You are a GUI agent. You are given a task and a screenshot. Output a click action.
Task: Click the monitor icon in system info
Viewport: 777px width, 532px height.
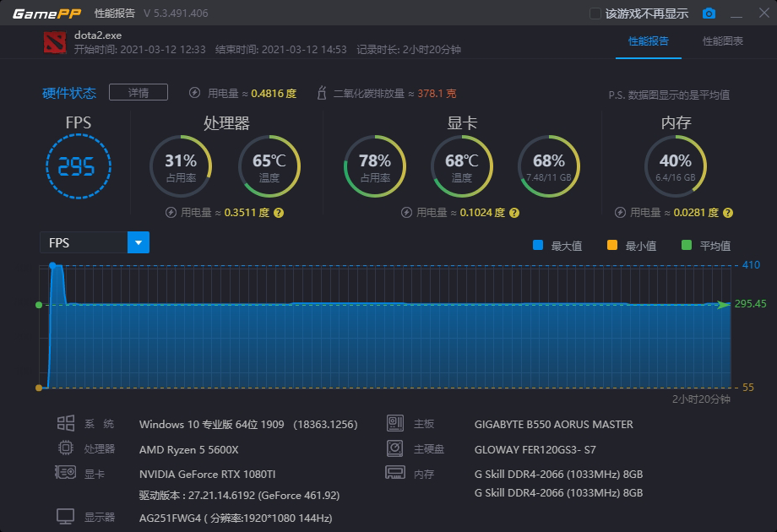coord(65,516)
